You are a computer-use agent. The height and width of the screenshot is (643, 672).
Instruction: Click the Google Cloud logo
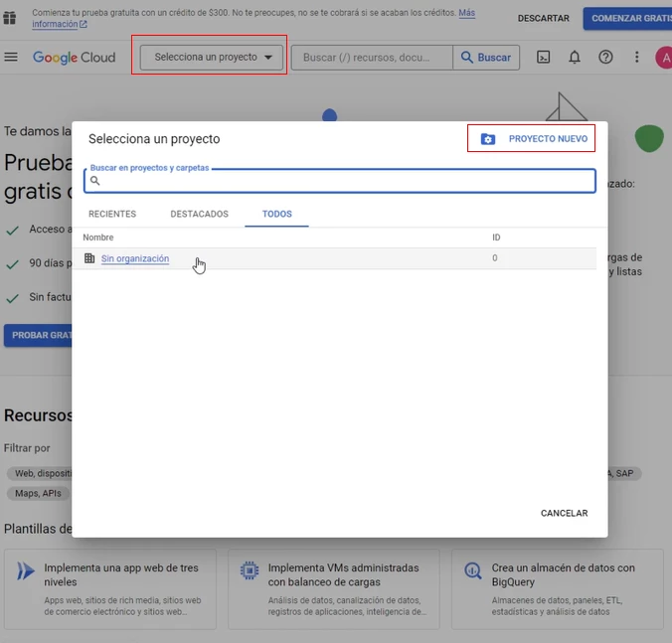pos(75,58)
